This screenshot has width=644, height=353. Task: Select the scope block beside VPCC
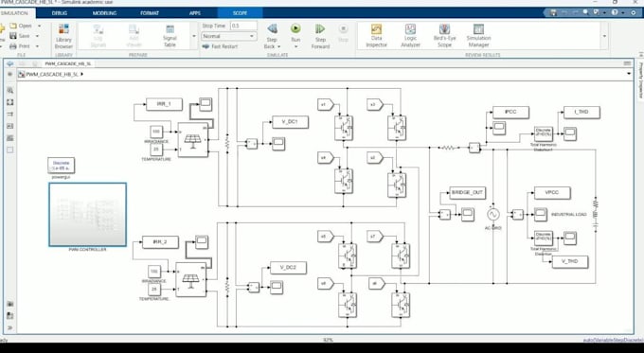coord(541,214)
